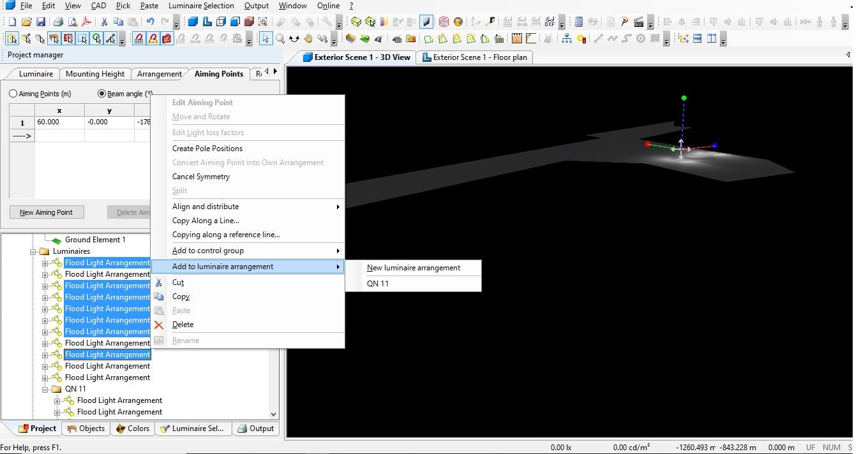
Task: Choose Create Pole Positions from context menu
Action: tap(207, 149)
